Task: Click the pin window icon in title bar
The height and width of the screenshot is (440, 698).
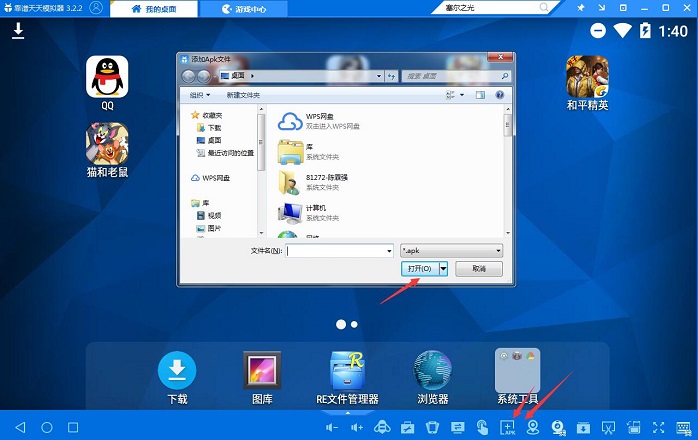Action: coord(581,8)
